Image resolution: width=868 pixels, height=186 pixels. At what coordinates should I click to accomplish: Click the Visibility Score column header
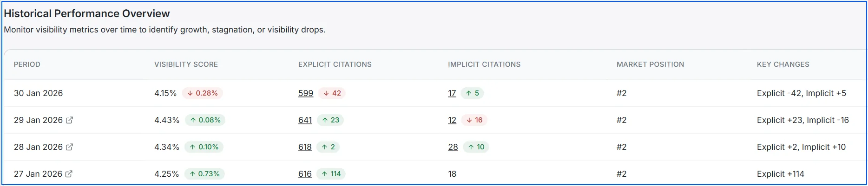click(x=186, y=64)
